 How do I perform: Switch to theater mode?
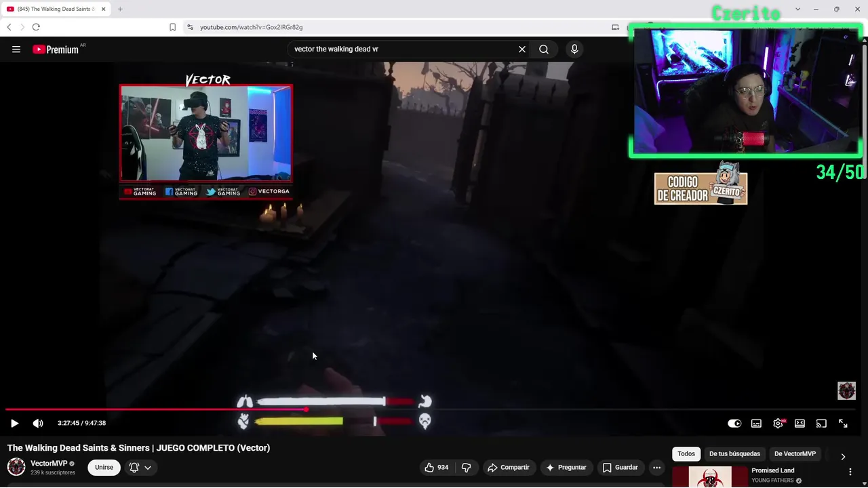(800, 424)
